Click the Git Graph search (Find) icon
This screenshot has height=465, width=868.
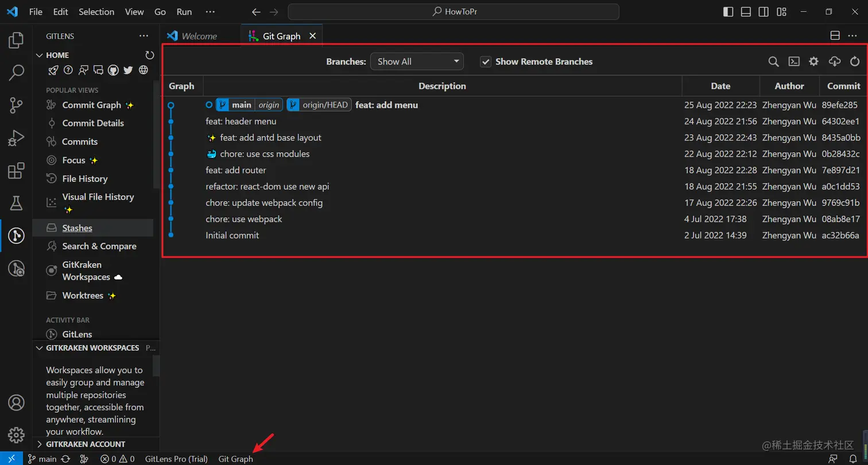(773, 61)
